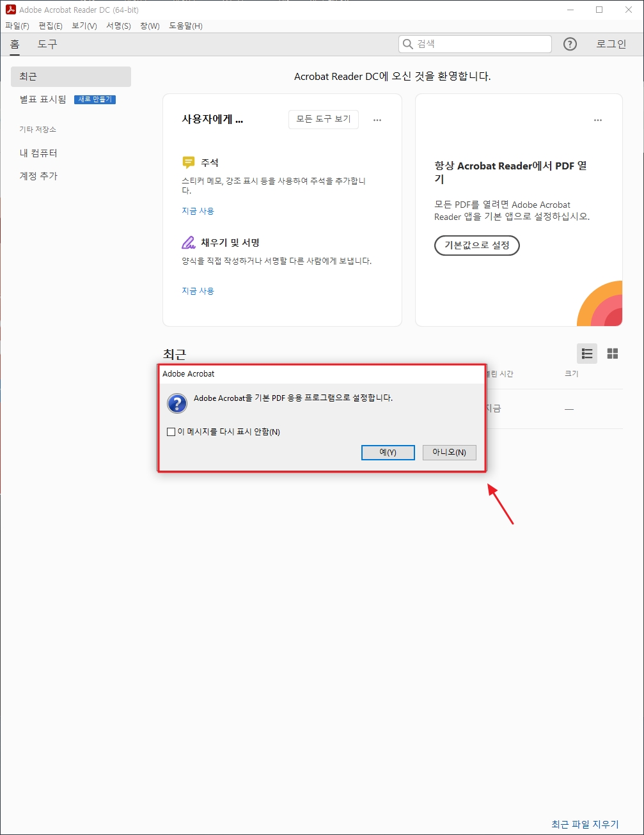Open the help question mark icon

pos(570,44)
